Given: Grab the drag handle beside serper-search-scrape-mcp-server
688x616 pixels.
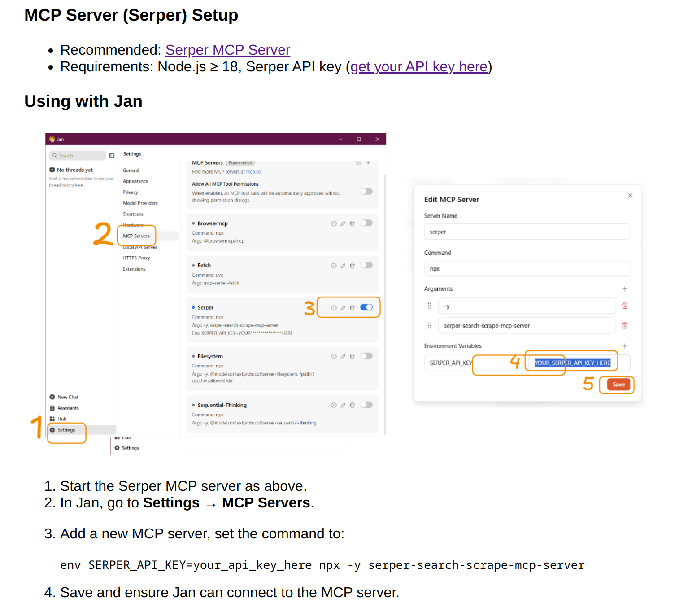Looking at the screenshot, I should 429,325.
